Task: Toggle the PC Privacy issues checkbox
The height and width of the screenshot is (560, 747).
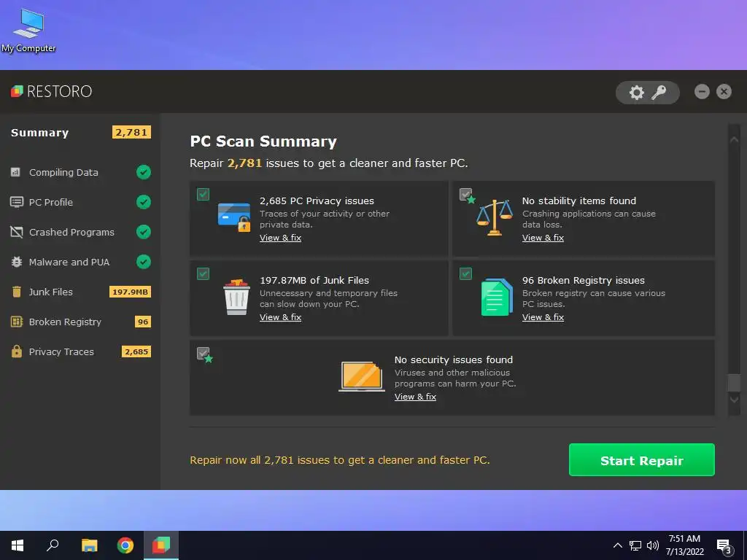Action: point(203,194)
